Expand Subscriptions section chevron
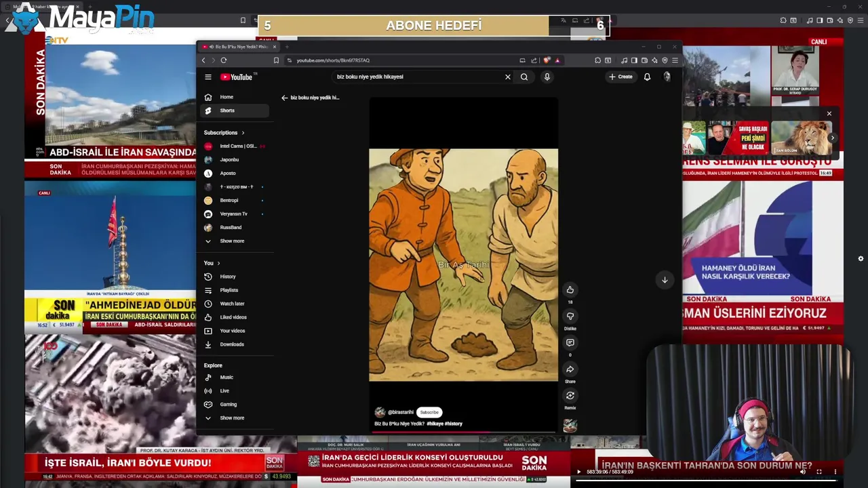Screen dimensions: 868x488 (x=243, y=133)
